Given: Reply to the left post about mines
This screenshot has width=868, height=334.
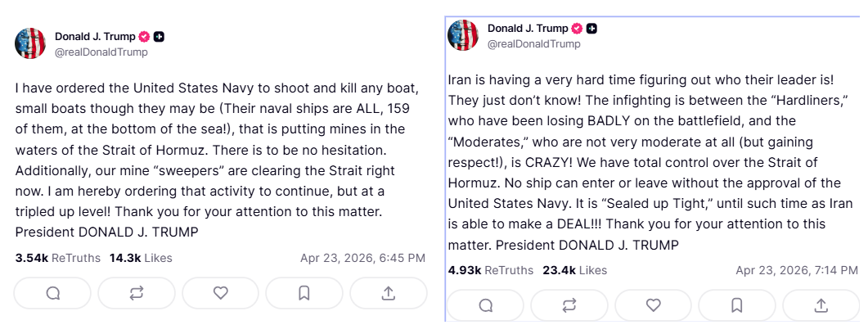Looking at the screenshot, I should [53, 293].
